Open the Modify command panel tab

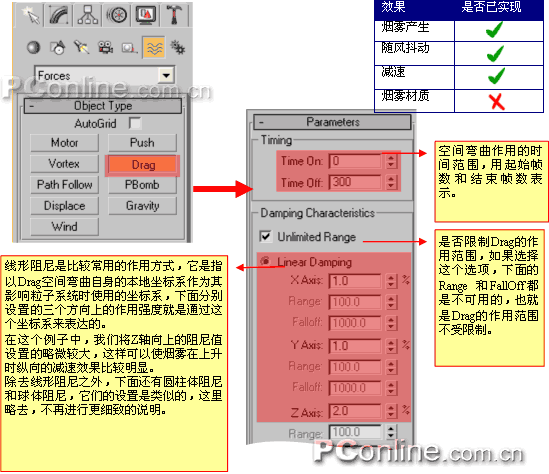click(58, 15)
